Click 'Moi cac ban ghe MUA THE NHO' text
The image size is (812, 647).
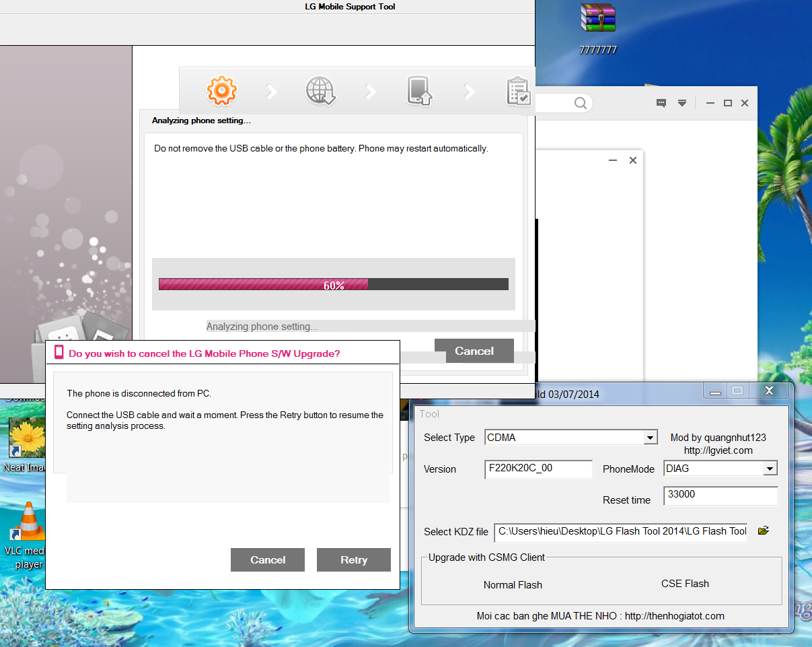(547, 615)
